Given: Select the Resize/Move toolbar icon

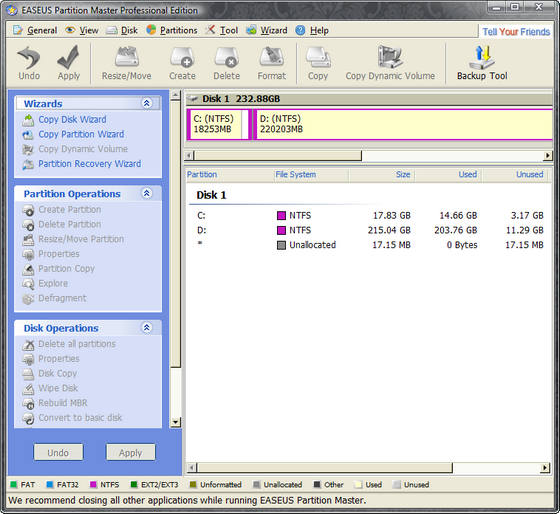Looking at the screenshot, I should (x=126, y=63).
